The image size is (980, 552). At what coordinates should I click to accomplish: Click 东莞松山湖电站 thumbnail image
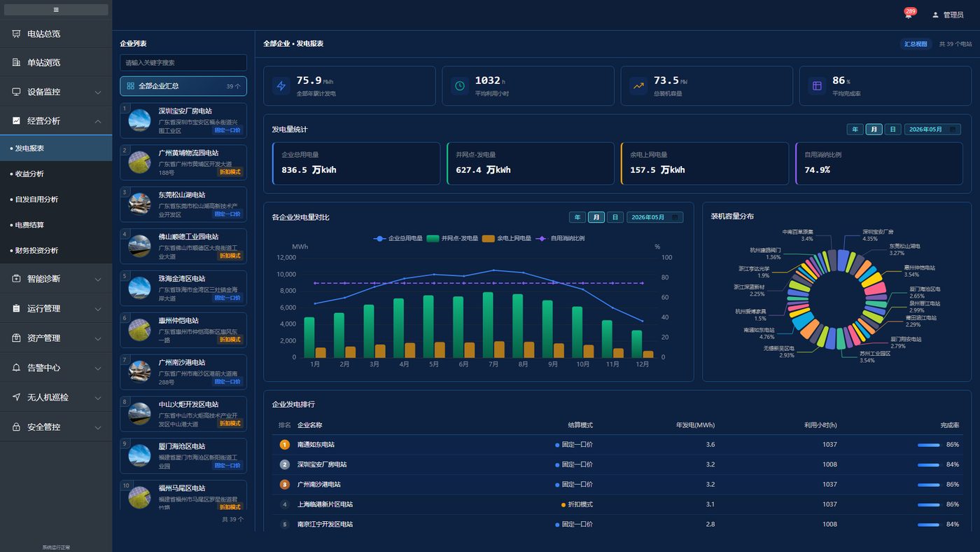point(139,205)
